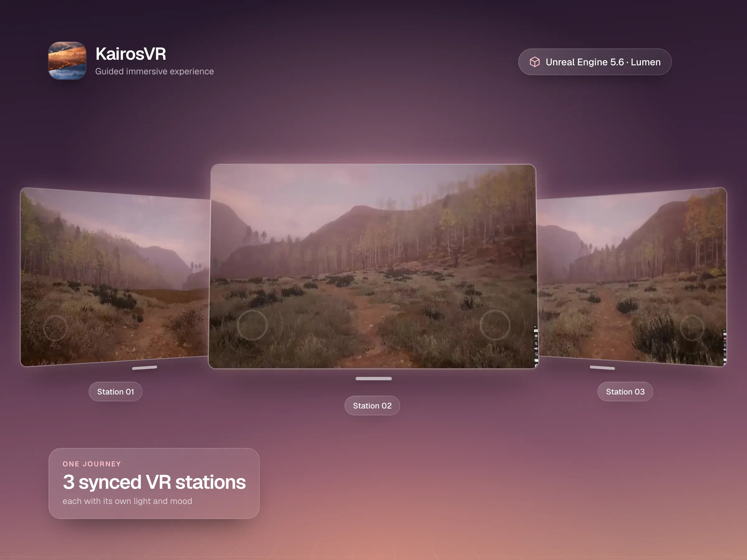This screenshot has width=747, height=560.
Task: Click the "Guided immersive experience" subtitle
Action: [154, 71]
